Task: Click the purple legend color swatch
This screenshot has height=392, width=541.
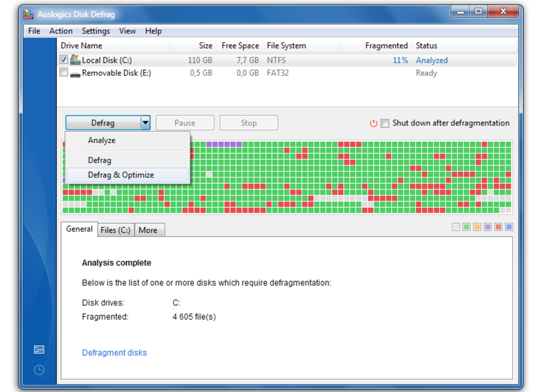Action: coord(488,227)
